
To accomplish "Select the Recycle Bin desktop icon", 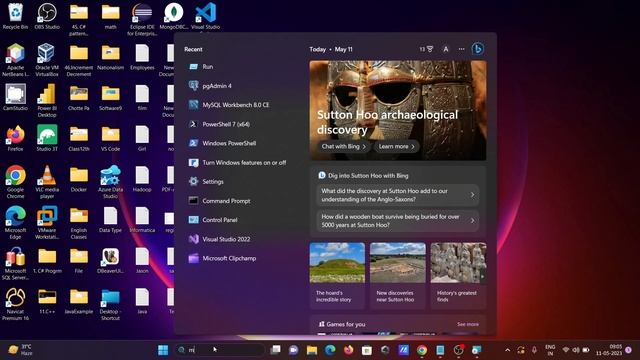I will tap(15, 16).
